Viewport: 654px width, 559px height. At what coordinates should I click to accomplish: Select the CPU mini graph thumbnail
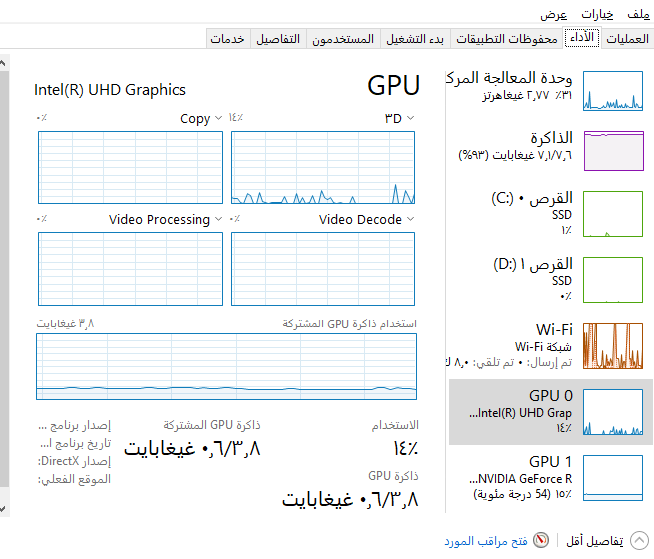tap(613, 91)
